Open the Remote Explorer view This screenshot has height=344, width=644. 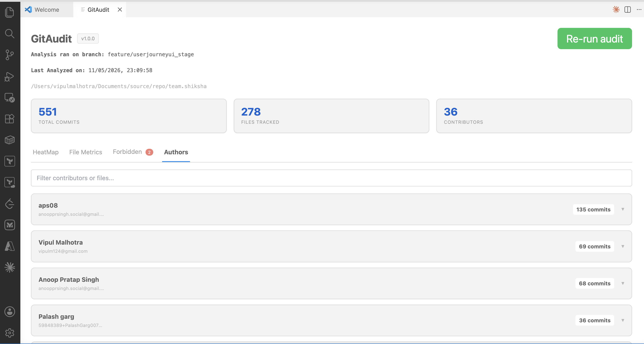10,98
